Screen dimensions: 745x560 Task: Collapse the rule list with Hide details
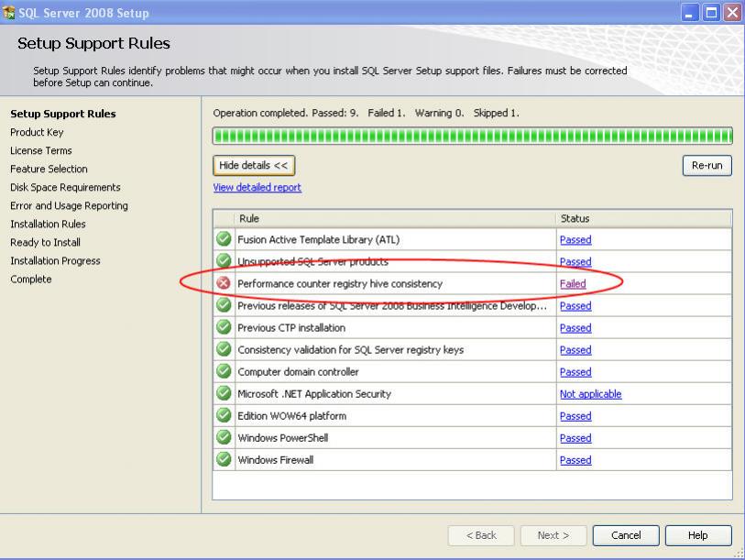pyautogui.click(x=254, y=165)
